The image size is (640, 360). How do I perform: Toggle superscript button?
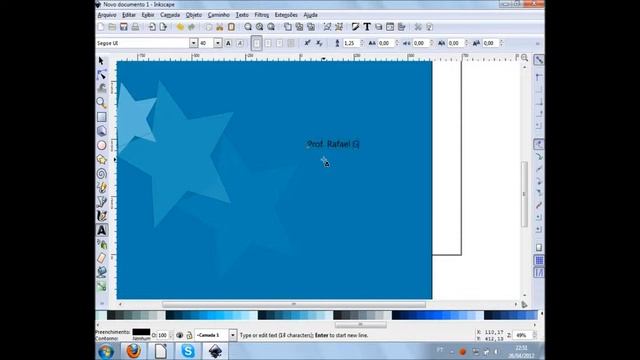pyautogui.click(x=307, y=43)
